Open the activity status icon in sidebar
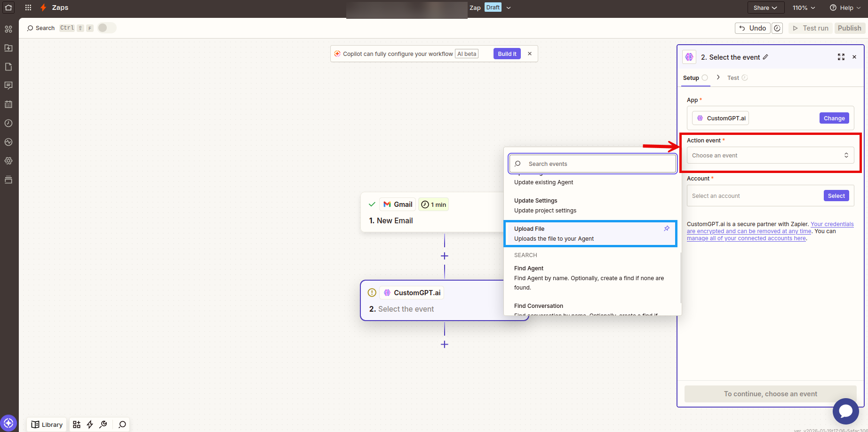Image resolution: width=868 pixels, height=432 pixels. click(x=8, y=142)
